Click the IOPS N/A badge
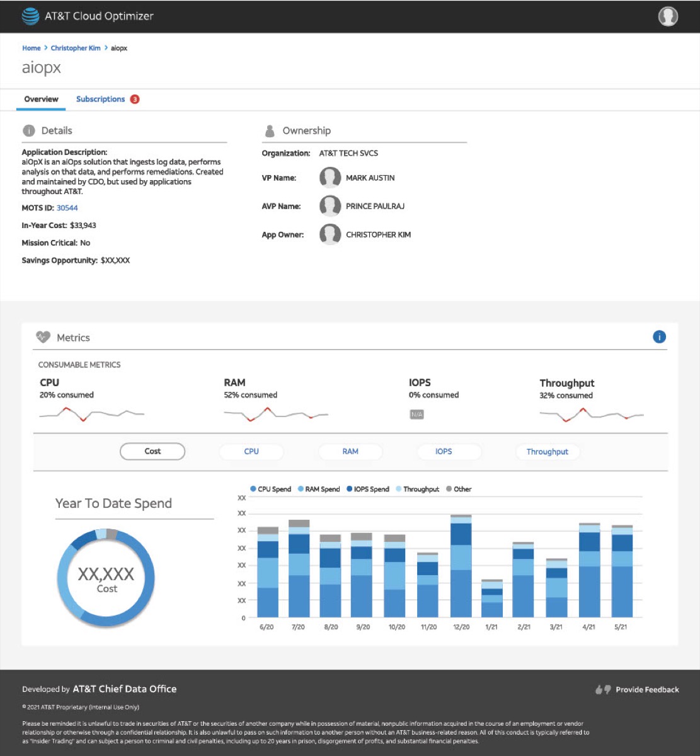700x756 pixels. pos(416,415)
